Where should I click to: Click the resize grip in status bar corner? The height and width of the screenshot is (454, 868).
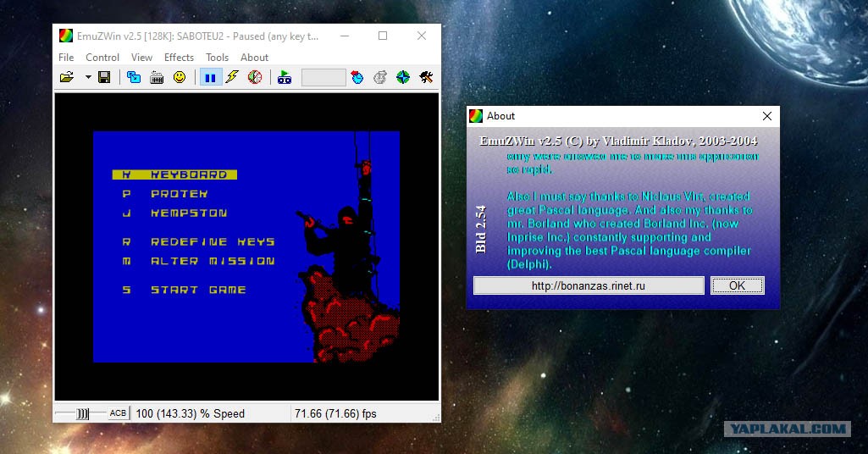436,418
